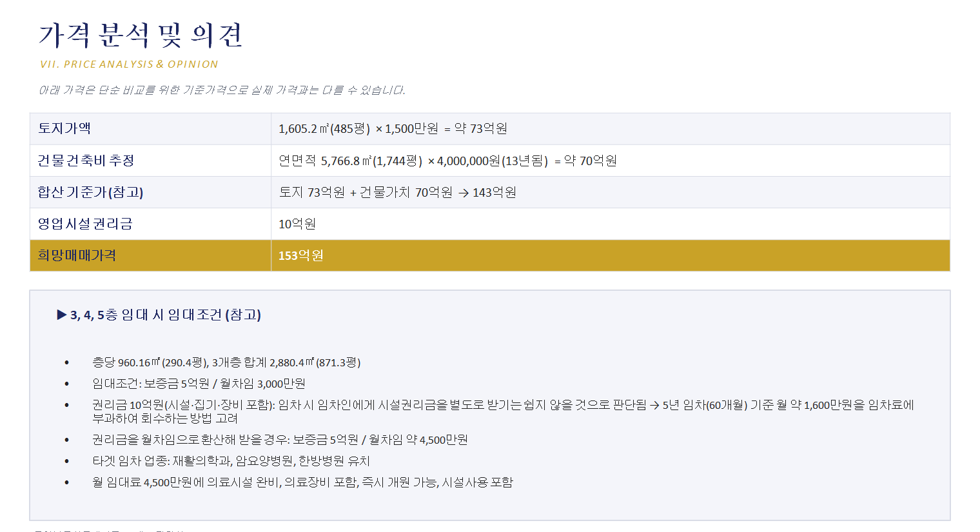Viewport: 980px width, 532px height.
Task: Click the italic disclaimer note below the subtitle
Action: pos(222,90)
